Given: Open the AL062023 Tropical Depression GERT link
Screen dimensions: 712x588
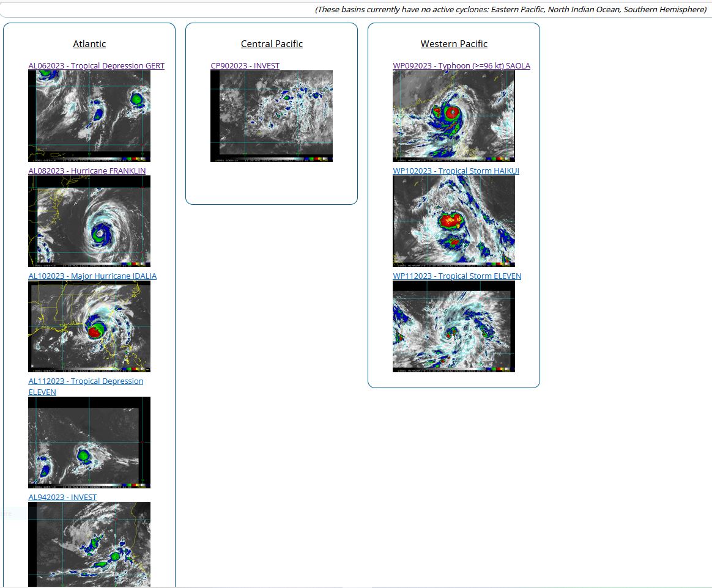Looking at the screenshot, I should 96,65.
